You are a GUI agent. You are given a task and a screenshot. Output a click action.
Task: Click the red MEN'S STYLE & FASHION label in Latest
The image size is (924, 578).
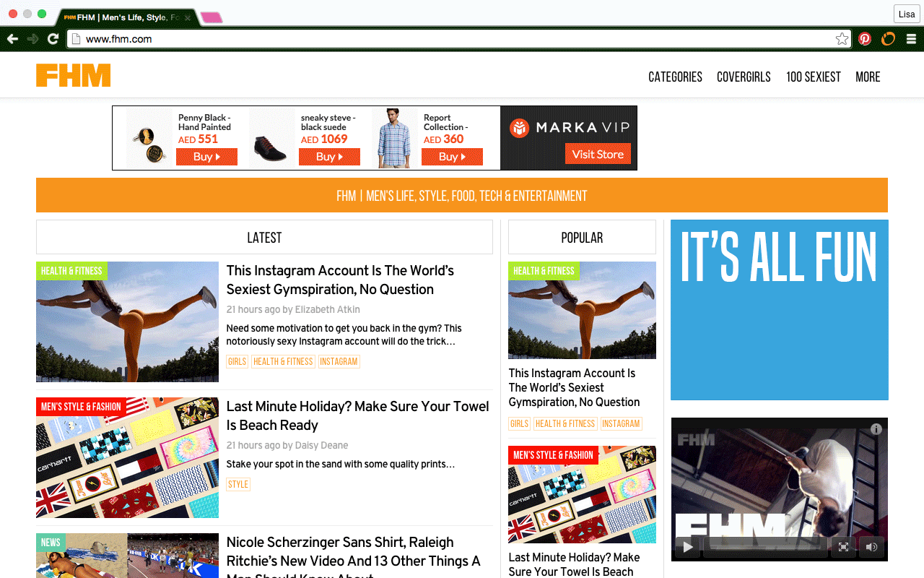point(81,407)
